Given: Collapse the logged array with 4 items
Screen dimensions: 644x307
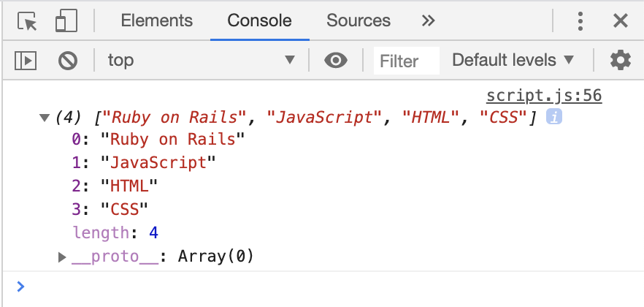Looking at the screenshot, I should tap(43, 117).
